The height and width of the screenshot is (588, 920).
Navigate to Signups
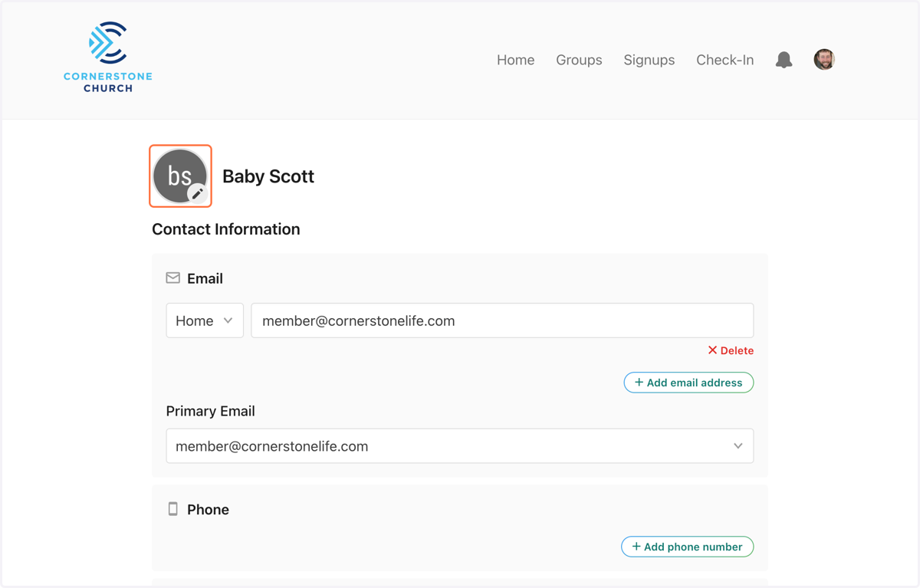[649, 60]
